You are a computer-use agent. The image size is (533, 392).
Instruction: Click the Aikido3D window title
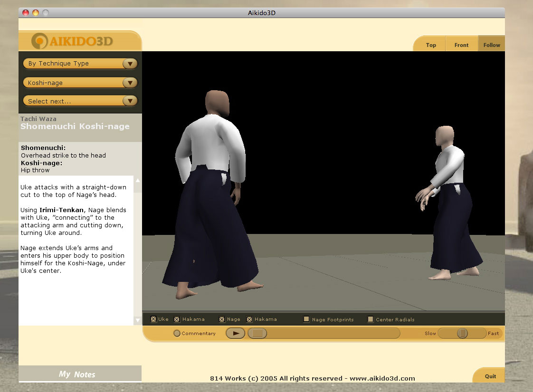click(261, 13)
